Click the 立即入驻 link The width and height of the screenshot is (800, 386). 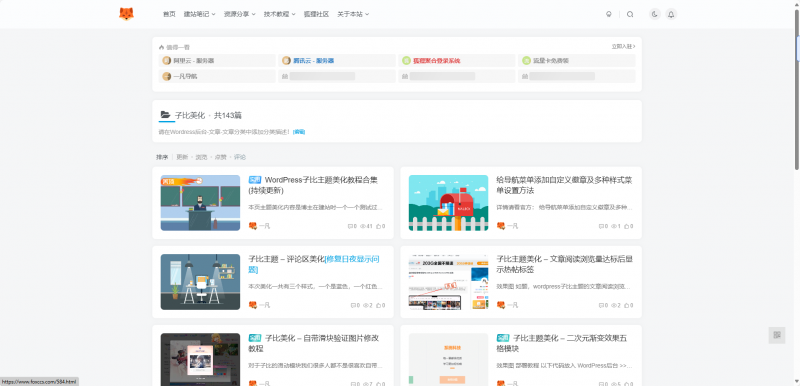623,46
